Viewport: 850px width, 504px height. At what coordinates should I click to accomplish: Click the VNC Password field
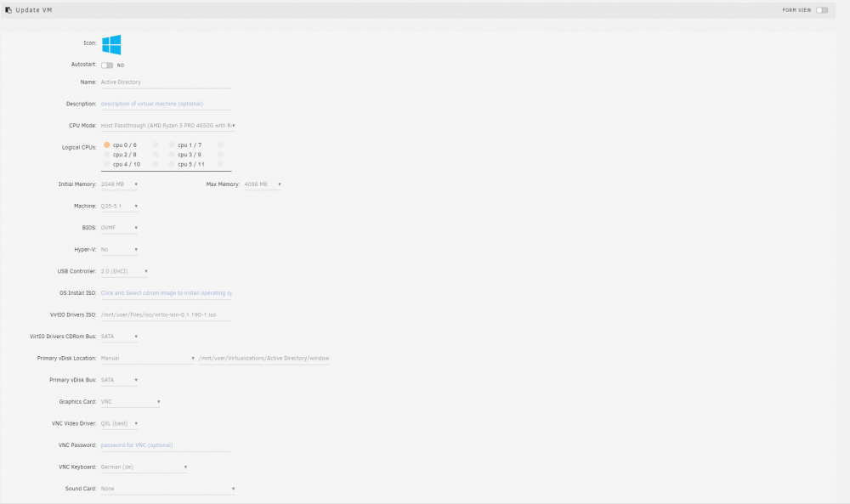[x=166, y=445]
